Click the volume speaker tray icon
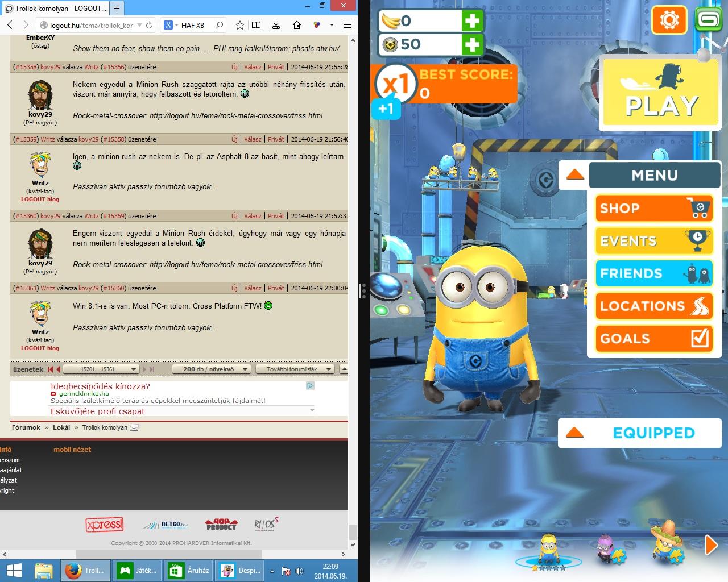 [300, 571]
